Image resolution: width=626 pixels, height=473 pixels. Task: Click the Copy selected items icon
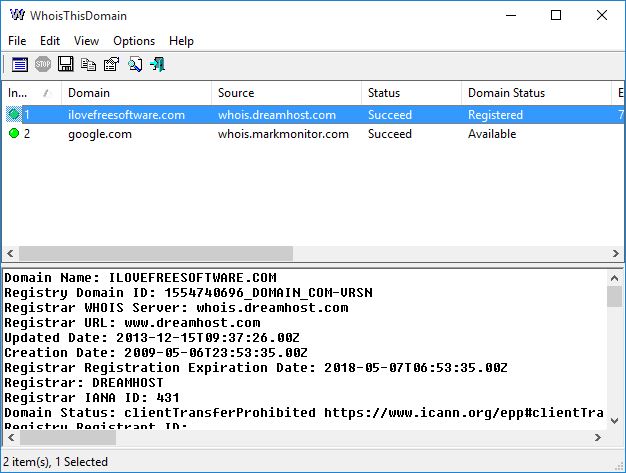[x=88, y=64]
